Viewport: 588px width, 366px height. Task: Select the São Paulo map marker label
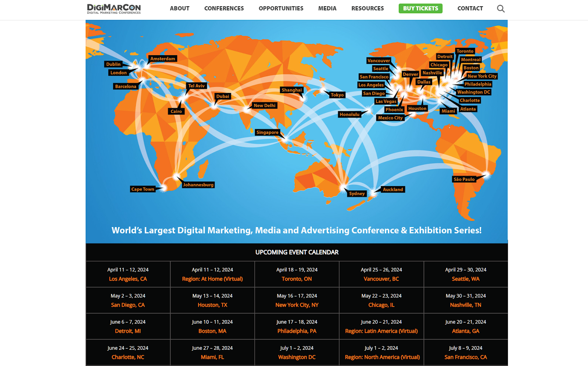pyautogui.click(x=464, y=179)
